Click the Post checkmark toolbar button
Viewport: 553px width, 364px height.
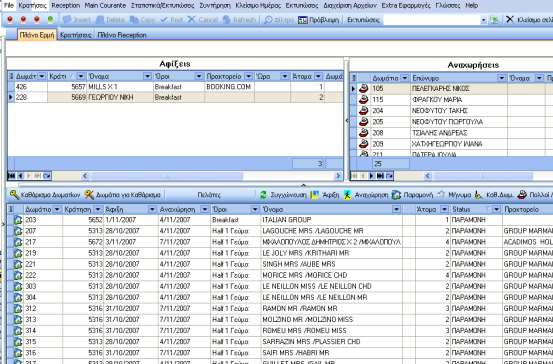click(172, 20)
